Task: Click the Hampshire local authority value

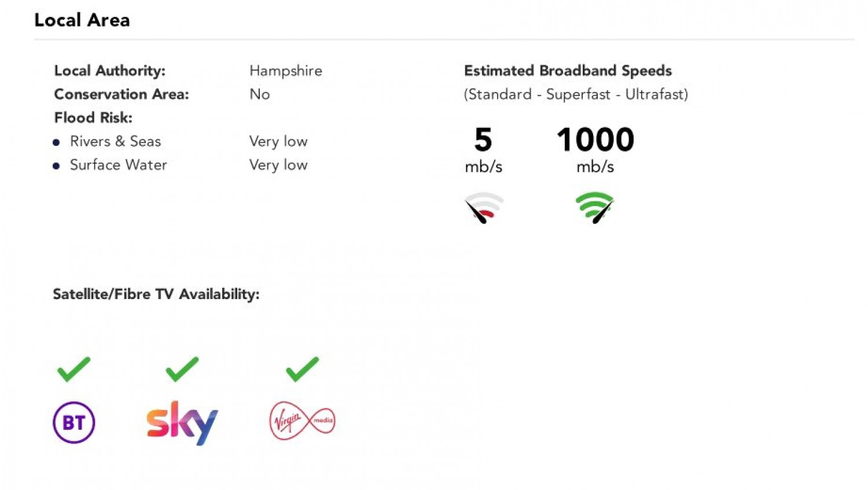Action: (286, 71)
